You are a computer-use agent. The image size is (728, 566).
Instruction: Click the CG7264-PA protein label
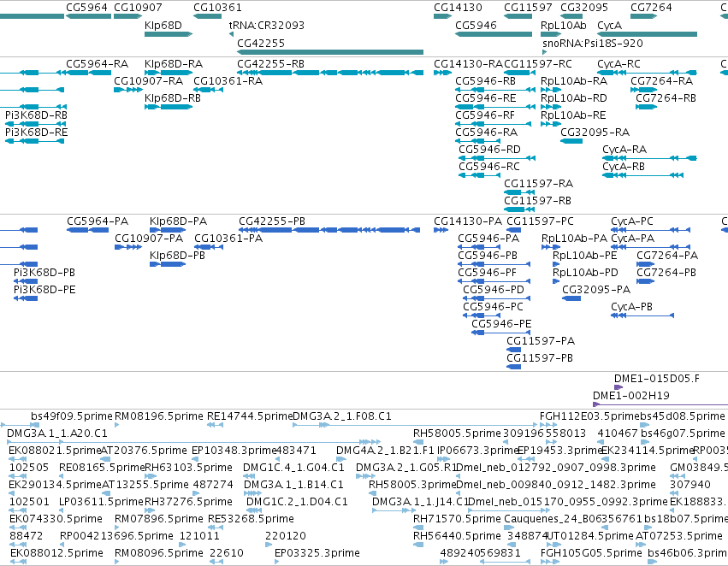(667, 256)
